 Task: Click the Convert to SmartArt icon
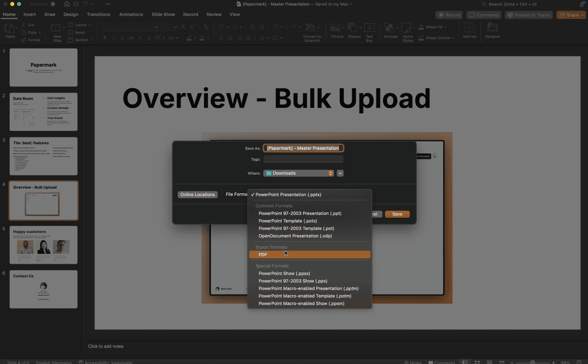(312, 28)
